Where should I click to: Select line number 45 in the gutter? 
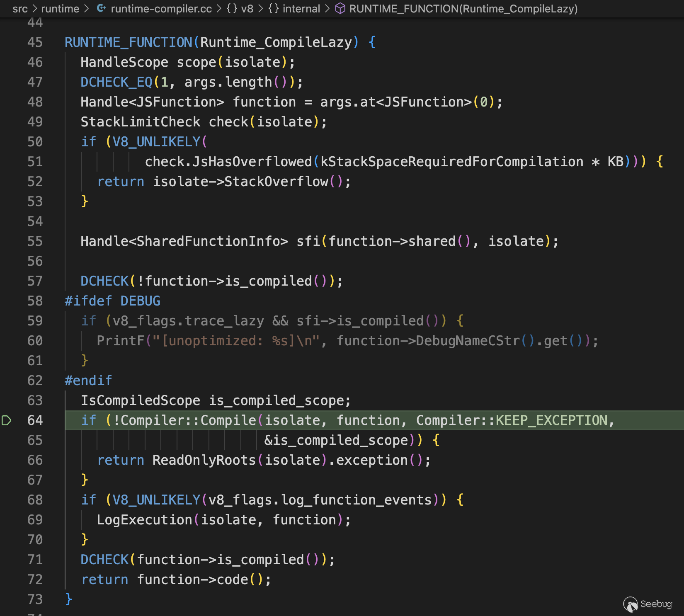tap(35, 42)
